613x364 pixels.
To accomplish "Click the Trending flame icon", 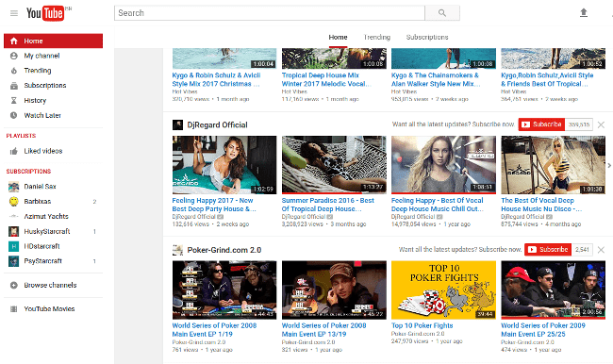I will click(x=14, y=71).
